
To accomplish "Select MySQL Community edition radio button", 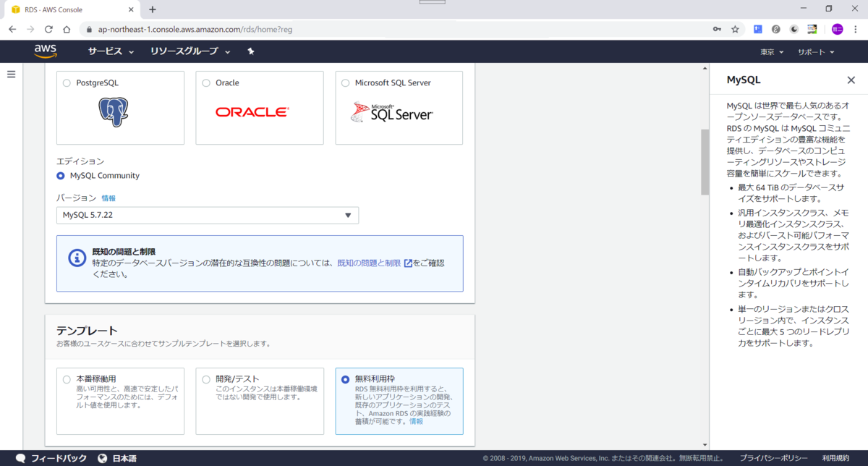I will 61,176.
